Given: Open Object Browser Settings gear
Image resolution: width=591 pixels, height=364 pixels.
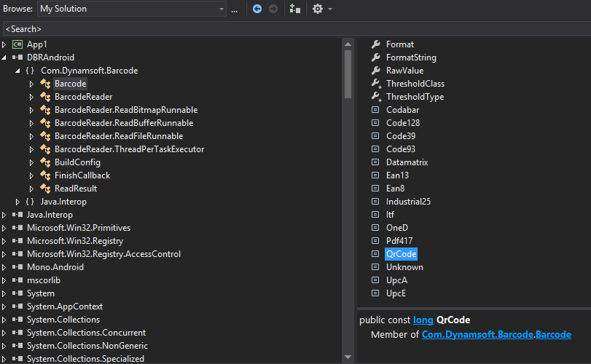Looking at the screenshot, I should [318, 9].
